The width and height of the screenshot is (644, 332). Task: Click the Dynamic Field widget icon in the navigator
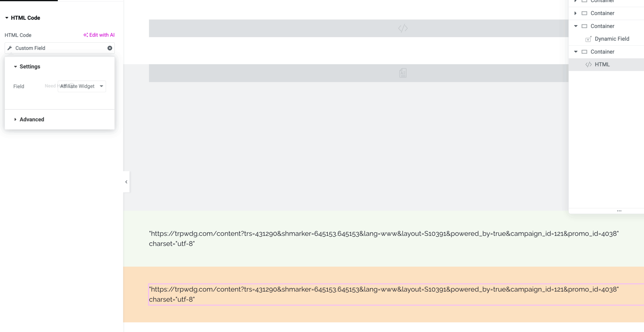(588, 39)
